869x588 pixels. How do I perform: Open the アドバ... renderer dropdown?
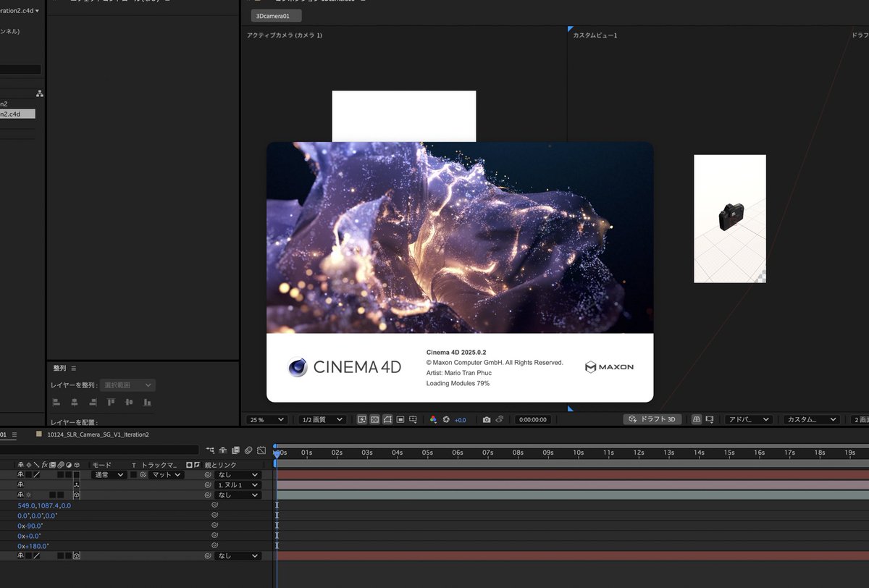coord(749,419)
